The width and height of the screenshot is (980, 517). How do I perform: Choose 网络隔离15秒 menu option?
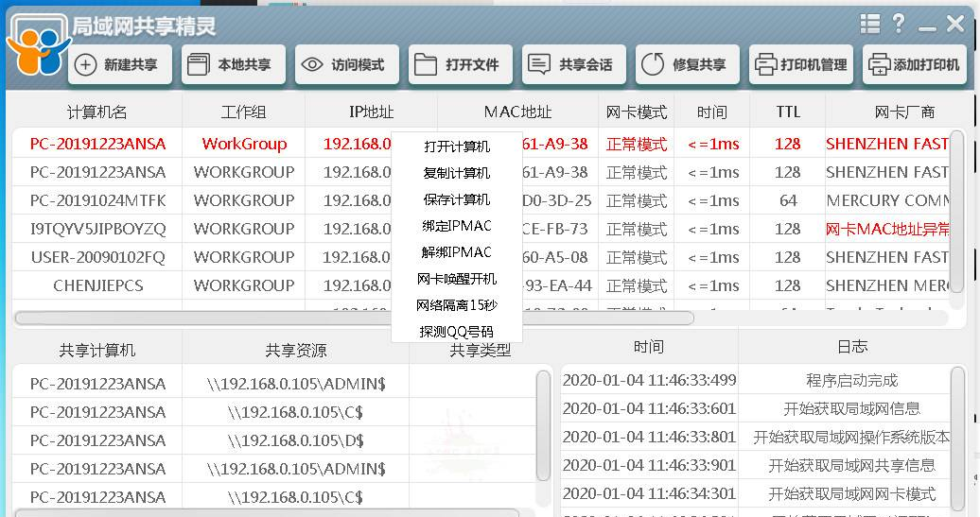pyautogui.click(x=457, y=305)
